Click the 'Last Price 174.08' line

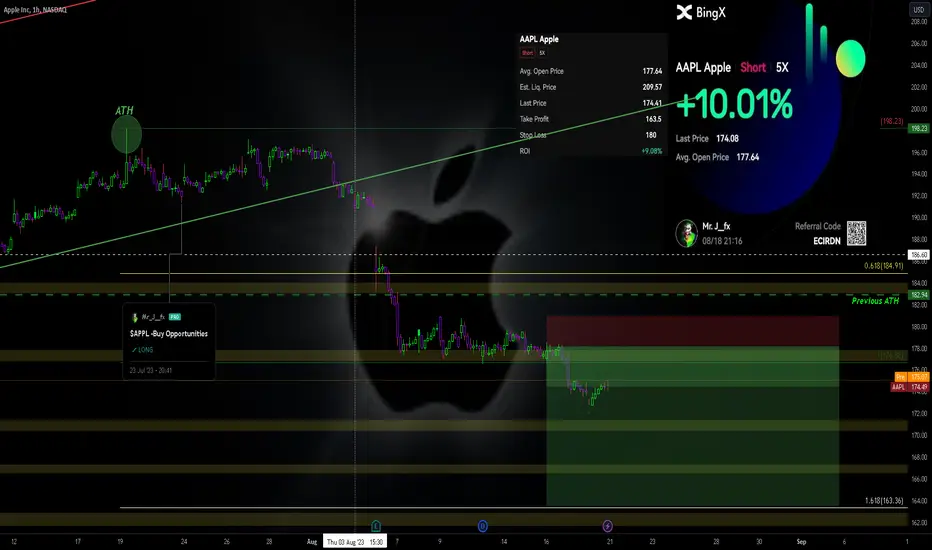707,139
